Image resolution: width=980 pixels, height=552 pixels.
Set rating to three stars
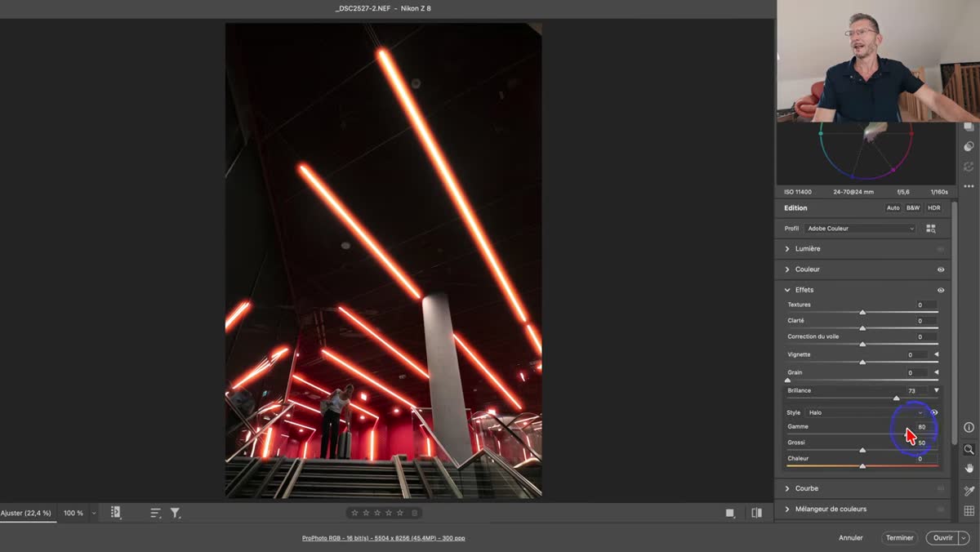[377, 513]
